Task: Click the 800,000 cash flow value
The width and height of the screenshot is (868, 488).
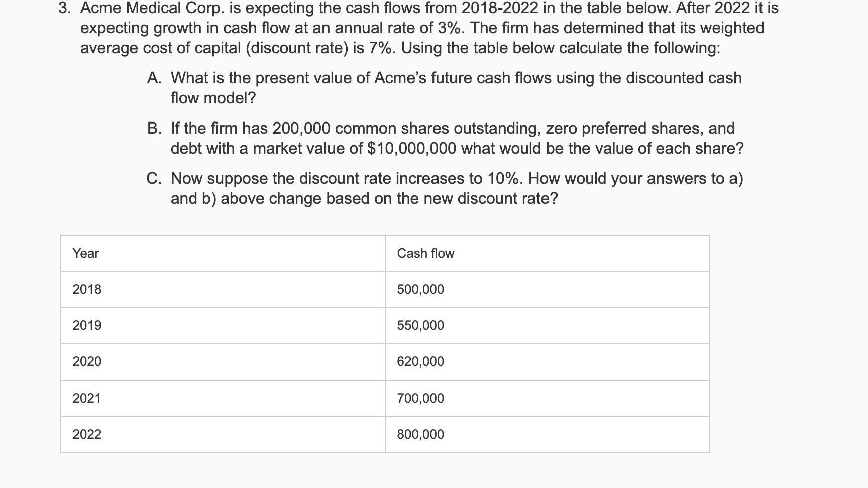Action: point(420,435)
